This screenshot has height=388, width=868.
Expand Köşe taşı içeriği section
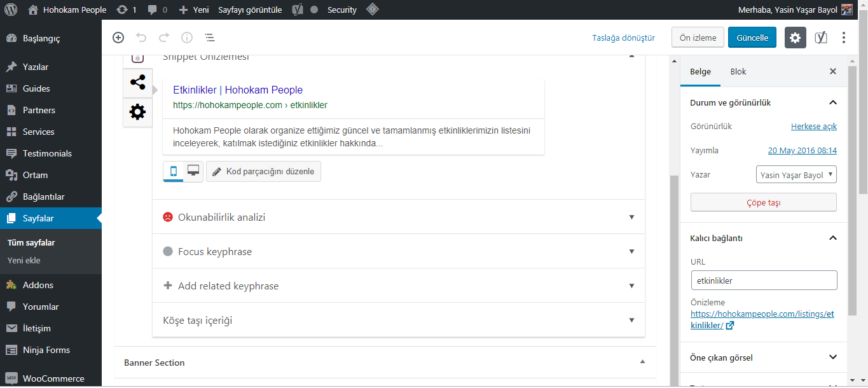399,320
